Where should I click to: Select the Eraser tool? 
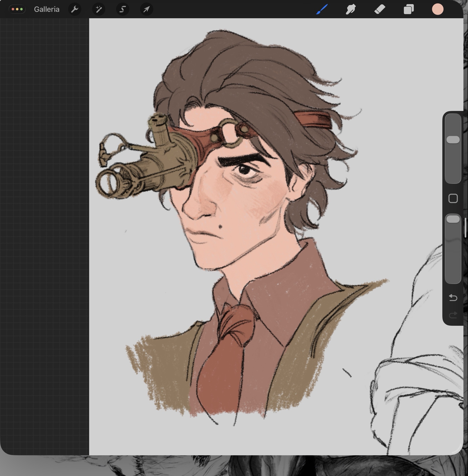(x=380, y=9)
